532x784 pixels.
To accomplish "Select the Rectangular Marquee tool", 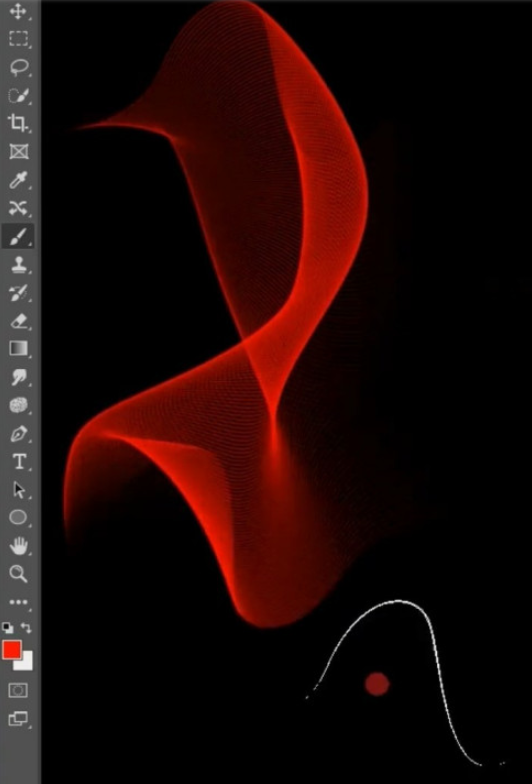I will click(18, 38).
